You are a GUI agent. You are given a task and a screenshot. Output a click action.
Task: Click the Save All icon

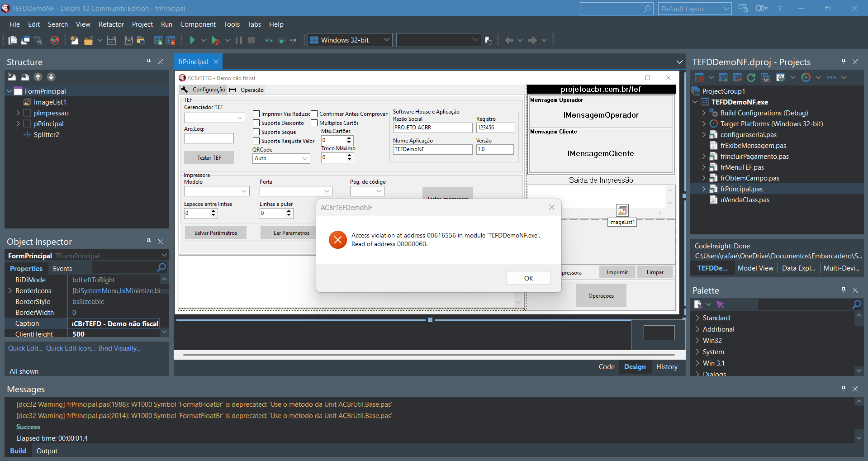[128, 40]
